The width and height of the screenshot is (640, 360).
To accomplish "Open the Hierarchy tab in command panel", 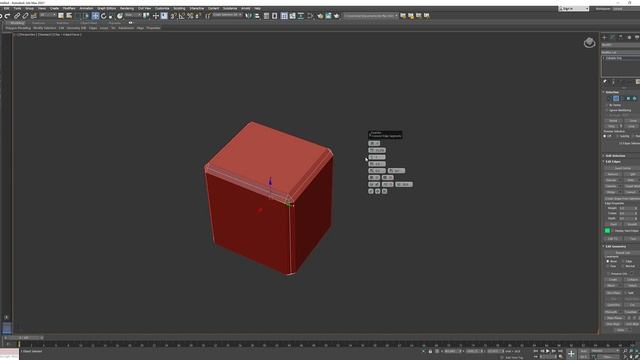I will click(x=620, y=37).
